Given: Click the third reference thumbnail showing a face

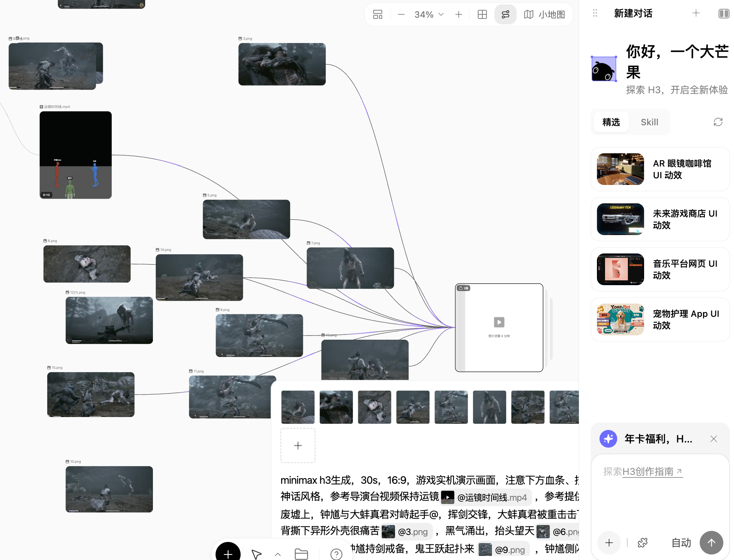Looking at the screenshot, I should click(374, 407).
